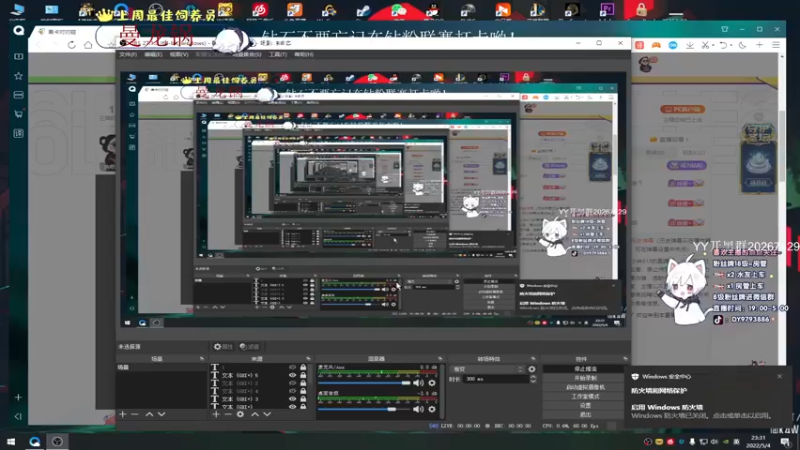This screenshot has width=800, height=450.
Task: Pop out the audio mixer dock icon
Action: point(440,359)
